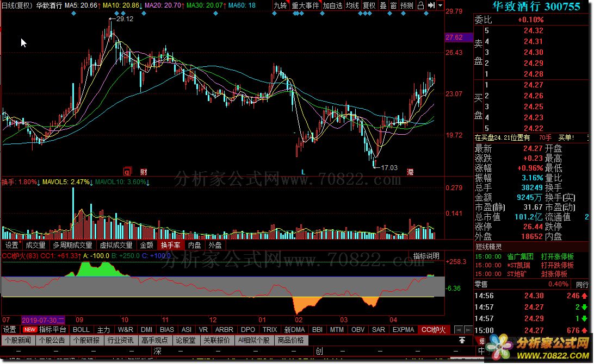Select the DMI indicator tab
Image resolution: width=594 pixels, height=364 pixels.
point(147,330)
